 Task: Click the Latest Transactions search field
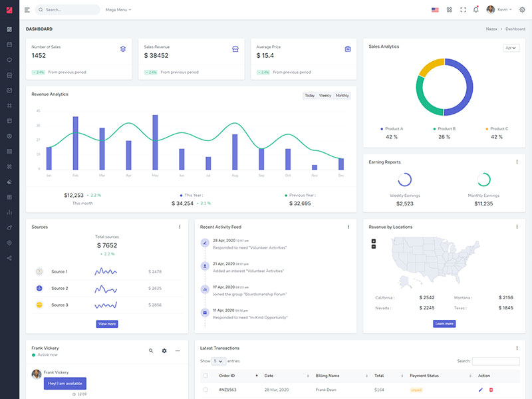(495, 361)
